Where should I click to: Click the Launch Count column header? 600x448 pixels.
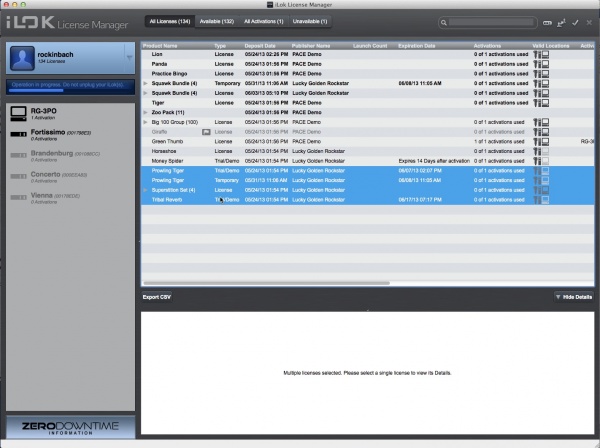(370, 46)
